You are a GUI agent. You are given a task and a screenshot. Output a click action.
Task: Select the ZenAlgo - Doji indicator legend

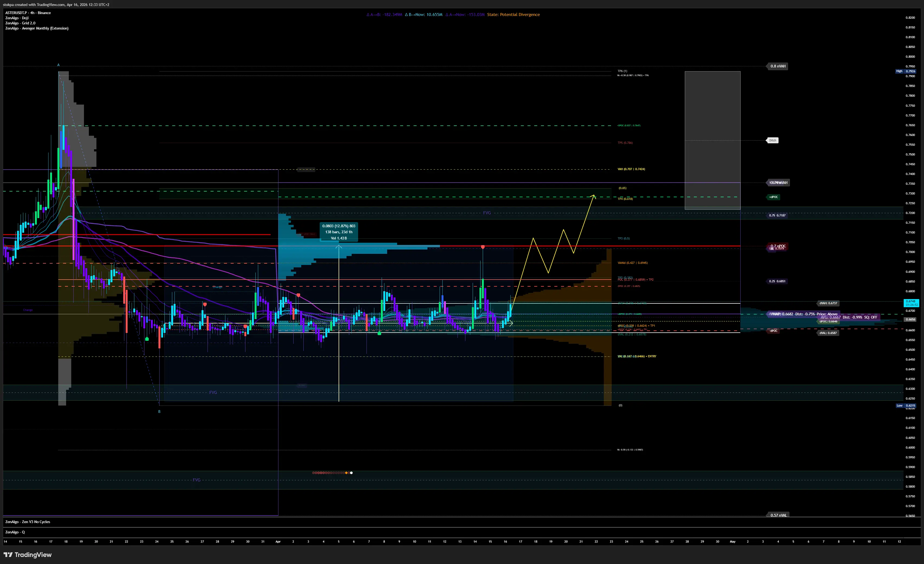click(17, 18)
